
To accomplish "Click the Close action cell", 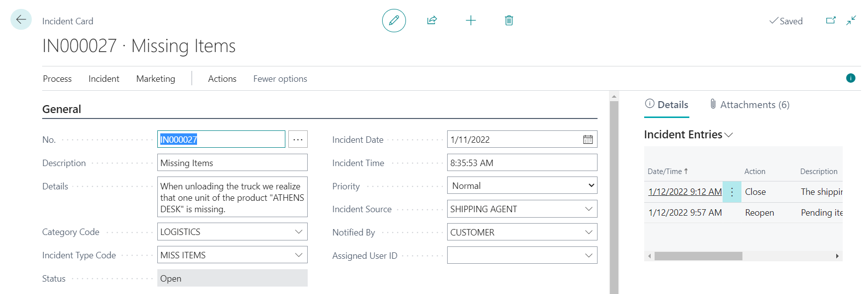I will 755,192.
